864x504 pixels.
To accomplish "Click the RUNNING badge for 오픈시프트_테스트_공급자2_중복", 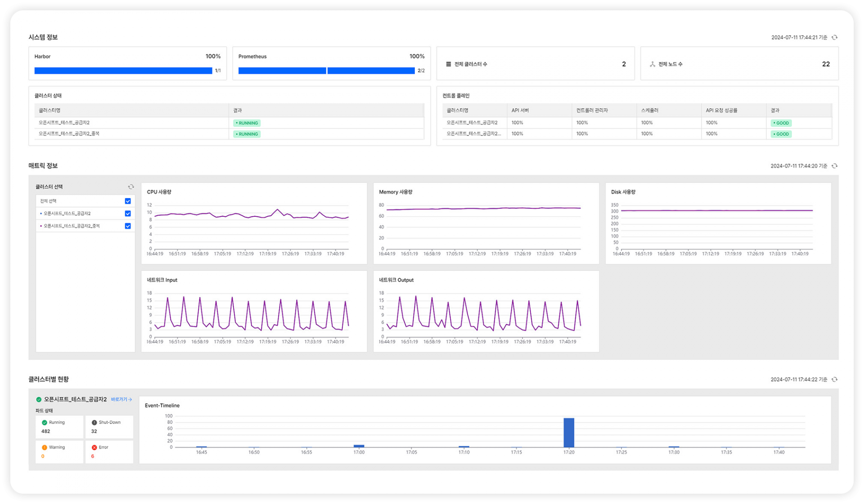I will tap(247, 134).
